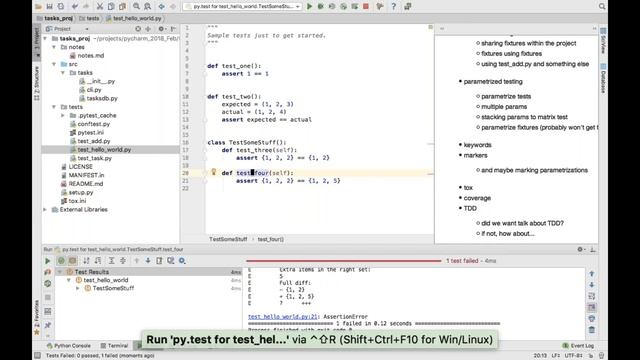Expand TestSomeStuff in test results
The width and height of the screenshot is (640, 360).
point(78,288)
